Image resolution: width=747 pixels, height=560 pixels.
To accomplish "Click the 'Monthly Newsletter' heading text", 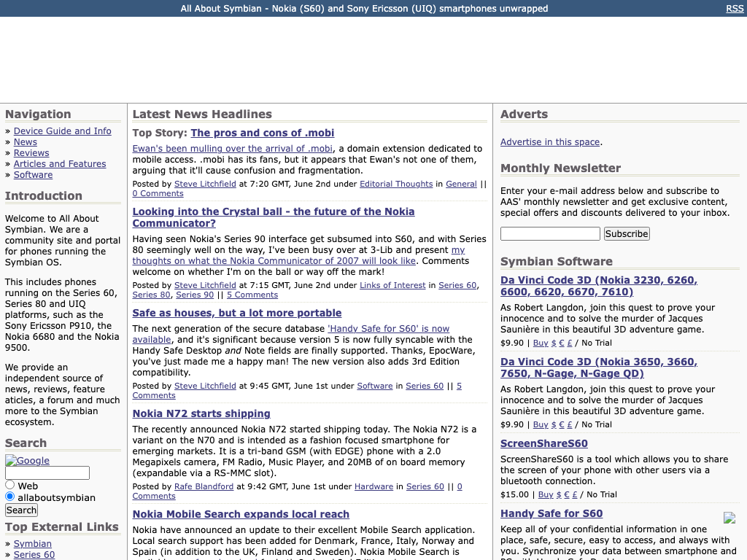I will click(x=561, y=168).
